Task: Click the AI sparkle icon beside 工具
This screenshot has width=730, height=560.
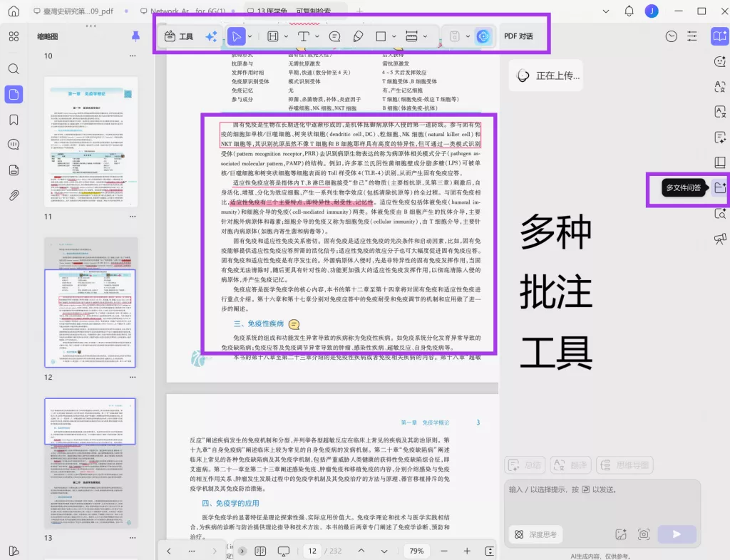Action: [211, 36]
